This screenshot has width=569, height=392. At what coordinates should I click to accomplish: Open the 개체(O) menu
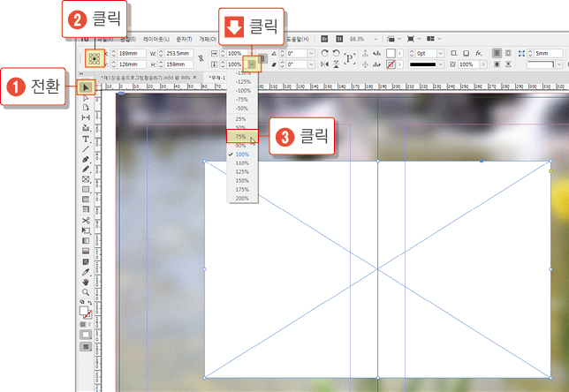[208, 39]
